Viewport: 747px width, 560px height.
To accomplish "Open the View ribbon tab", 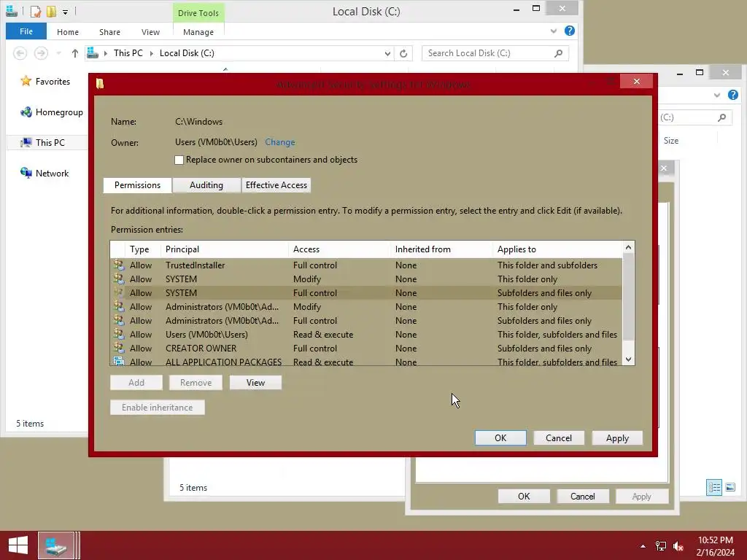I will [150, 32].
